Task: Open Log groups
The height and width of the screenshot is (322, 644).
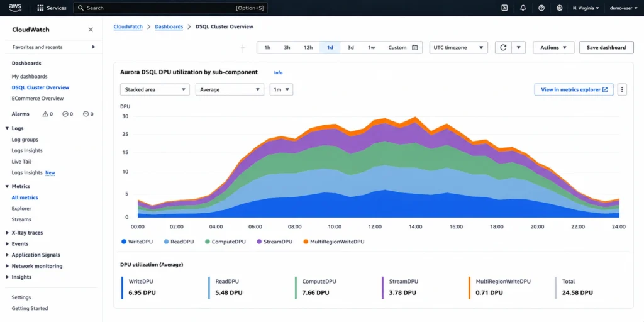Action: pos(25,140)
